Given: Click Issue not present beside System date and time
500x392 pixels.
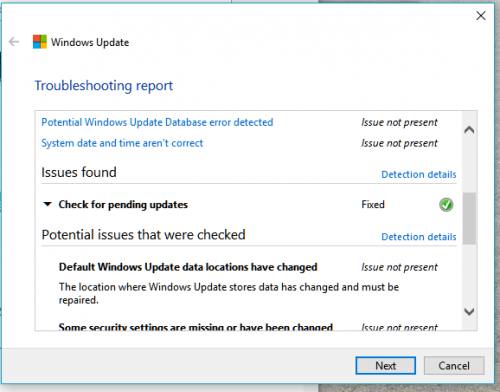Looking at the screenshot, I should click(399, 143).
